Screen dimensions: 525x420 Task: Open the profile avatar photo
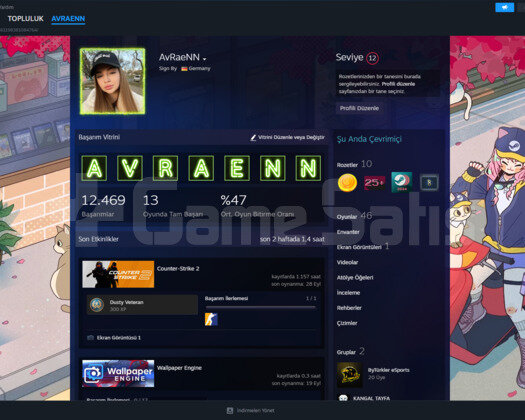pyautogui.click(x=112, y=81)
